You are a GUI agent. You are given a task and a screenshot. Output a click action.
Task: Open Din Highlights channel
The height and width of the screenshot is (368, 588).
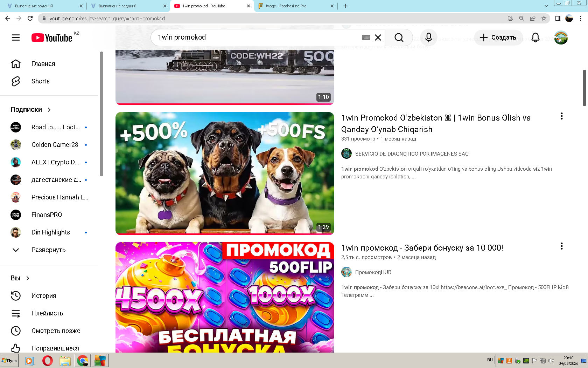[49, 232]
